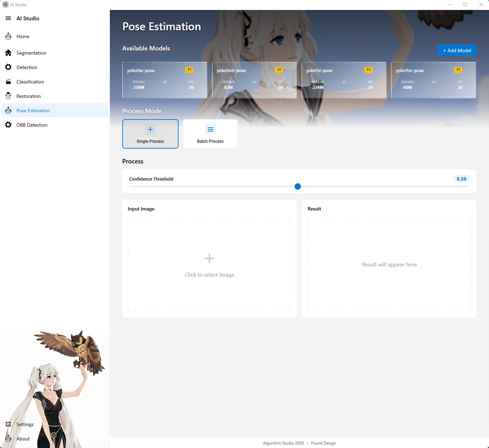Switch to Batch Process mode
Screen dimensions: 489x448
[x=210, y=134]
